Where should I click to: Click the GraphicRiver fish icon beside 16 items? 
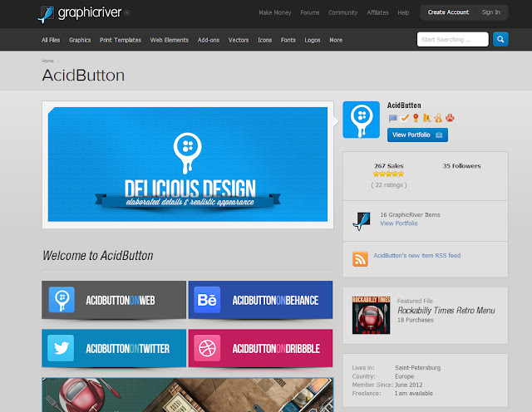[362, 221]
